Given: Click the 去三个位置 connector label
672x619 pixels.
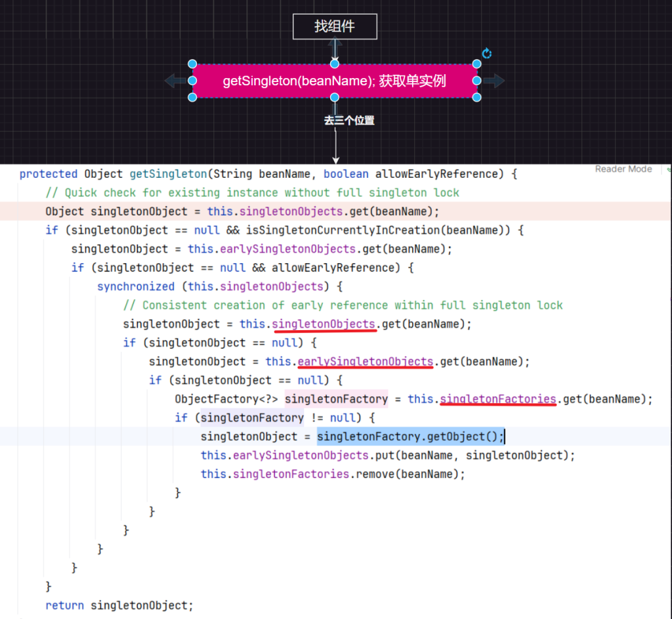Looking at the screenshot, I should [348, 121].
